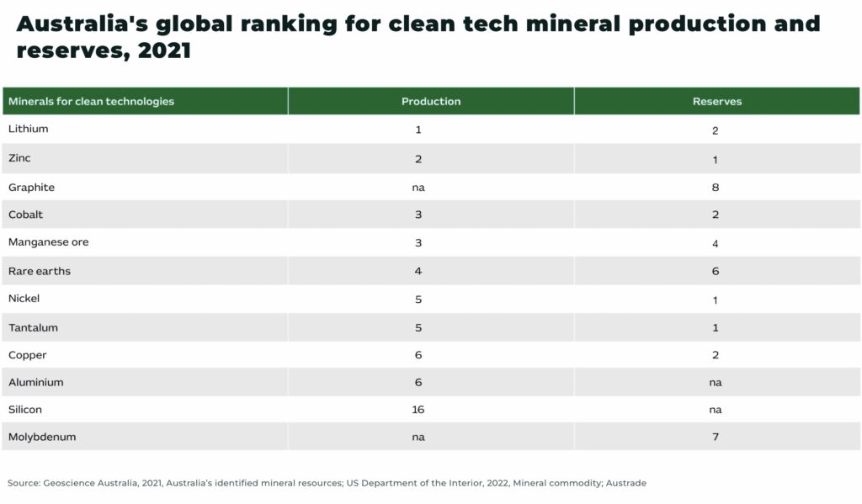The height and width of the screenshot is (504, 862).
Task: Click Silicon's production value 16
Action: 418,410
